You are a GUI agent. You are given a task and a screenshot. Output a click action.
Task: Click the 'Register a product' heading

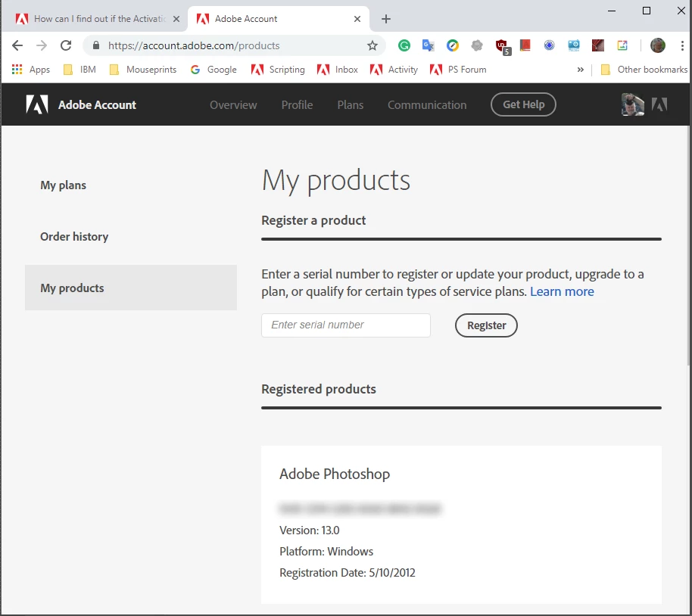pos(313,220)
